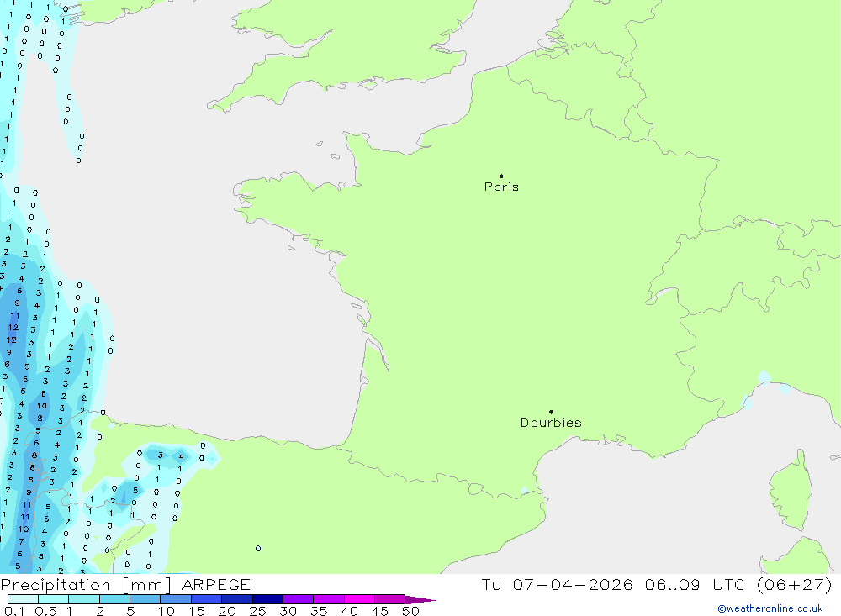Pick the 0.5–1 mm legend swatch
Viewport: 841px width, 616px height.
(x=54, y=599)
